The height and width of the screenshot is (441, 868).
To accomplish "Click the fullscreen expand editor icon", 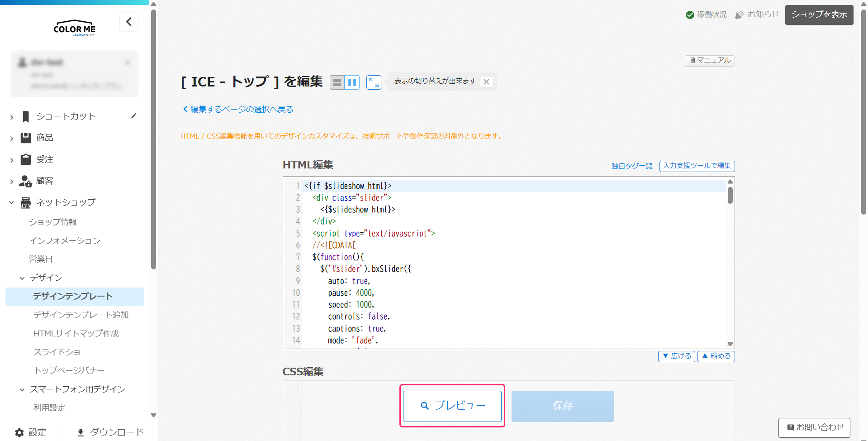I will tap(374, 82).
